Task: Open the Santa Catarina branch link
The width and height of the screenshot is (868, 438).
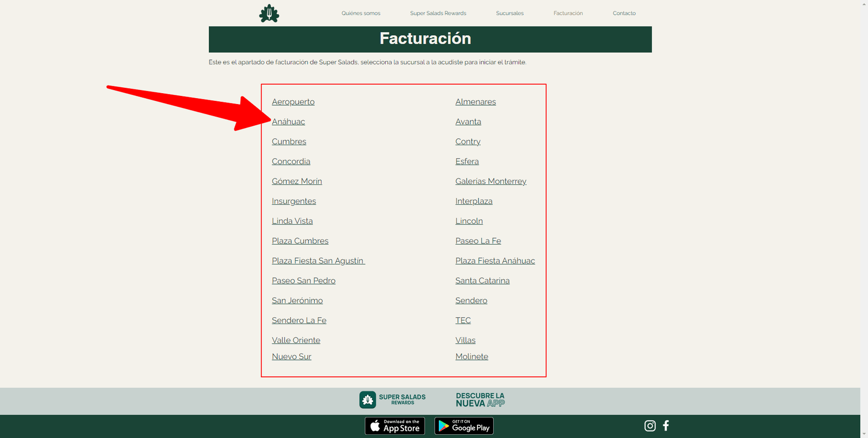Action: 482,281
